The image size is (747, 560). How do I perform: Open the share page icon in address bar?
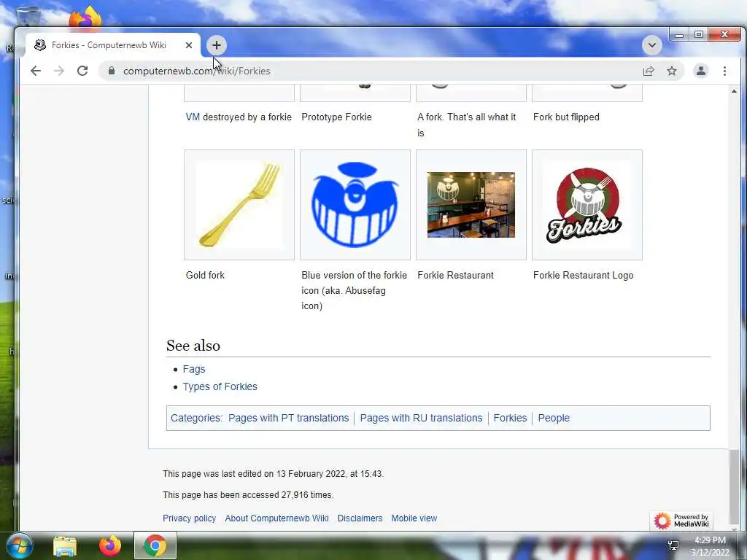coord(649,71)
